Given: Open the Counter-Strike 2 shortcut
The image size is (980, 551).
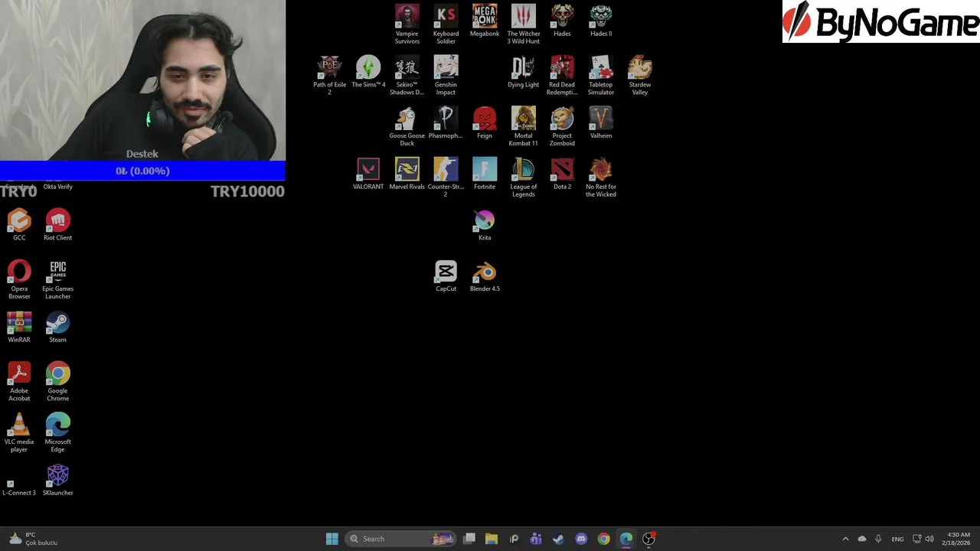Looking at the screenshot, I should (446, 178).
